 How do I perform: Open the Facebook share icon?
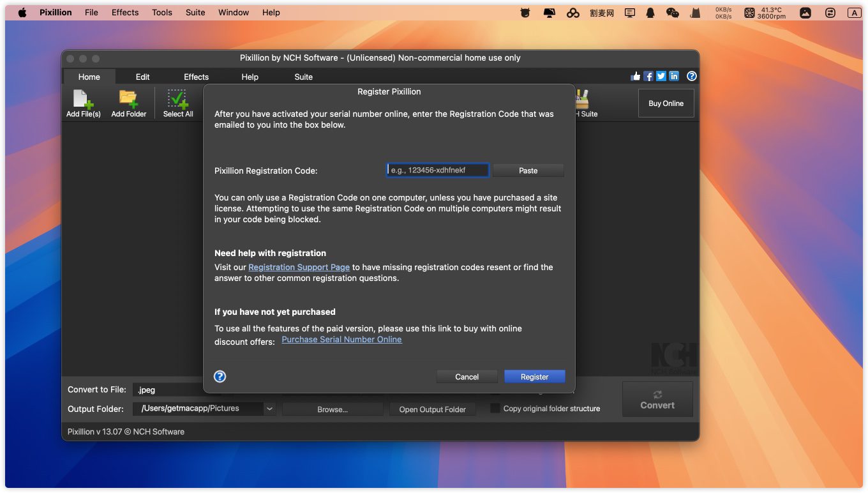pyautogui.click(x=648, y=76)
